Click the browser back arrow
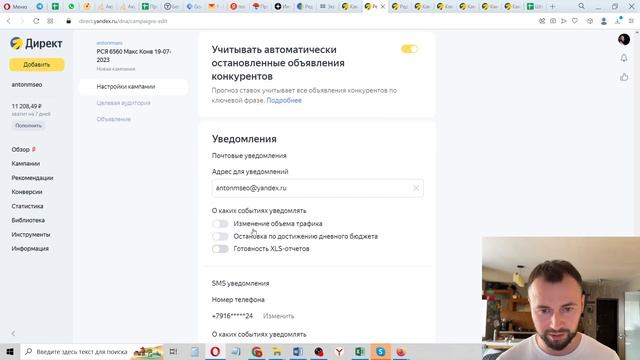 pyautogui.click(x=9, y=21)
